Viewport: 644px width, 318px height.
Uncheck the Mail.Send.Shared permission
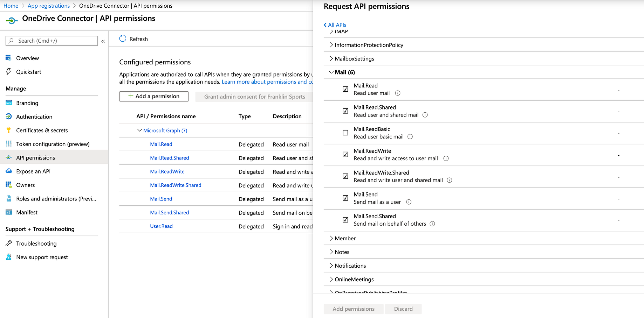pyautogui.click(x=345, y=220)
